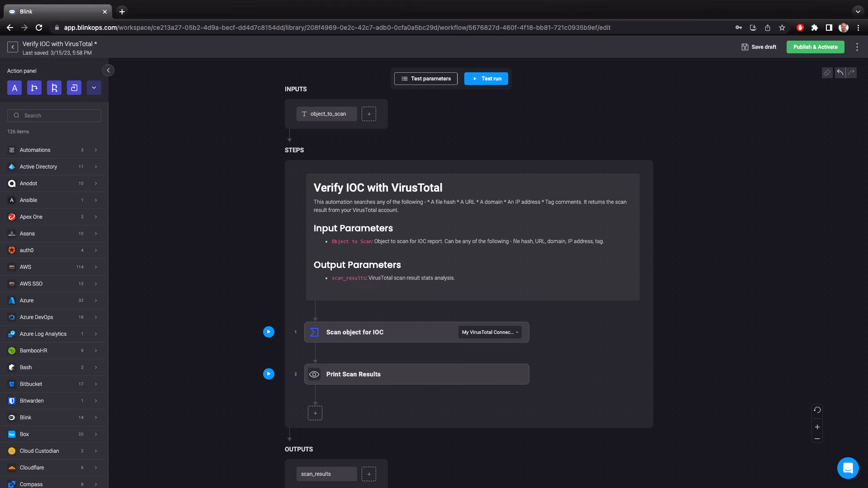
Task: Open a new browser tab
Action: point(122,12)
